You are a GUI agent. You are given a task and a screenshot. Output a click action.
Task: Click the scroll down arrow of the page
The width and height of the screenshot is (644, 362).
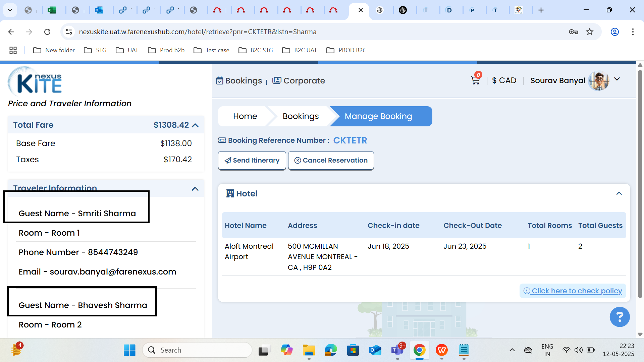pos(640,334)
